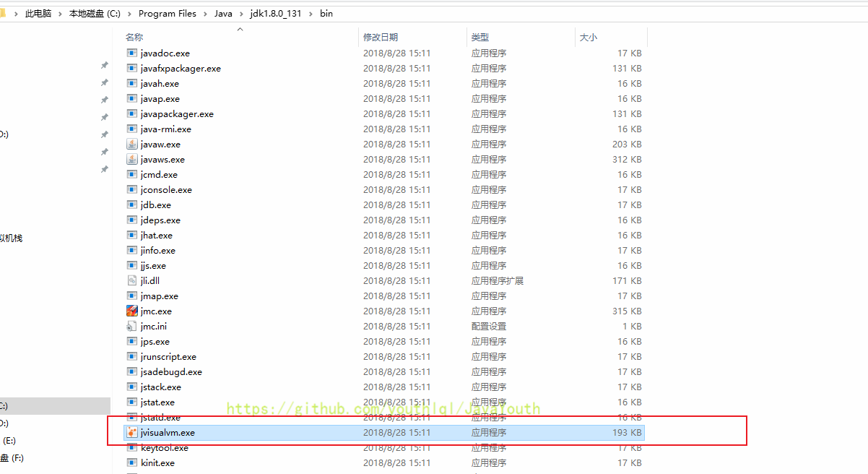Click the javah.exe file icon
This screenshot has width=868, height=474.
(131, 83)
